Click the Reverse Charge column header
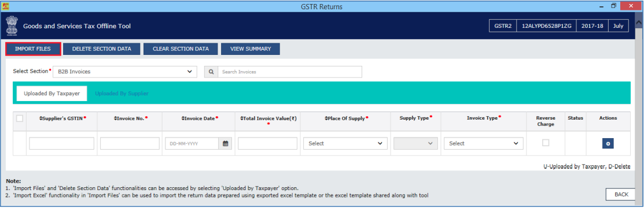 pyautogui.click(x=545, y=121)
